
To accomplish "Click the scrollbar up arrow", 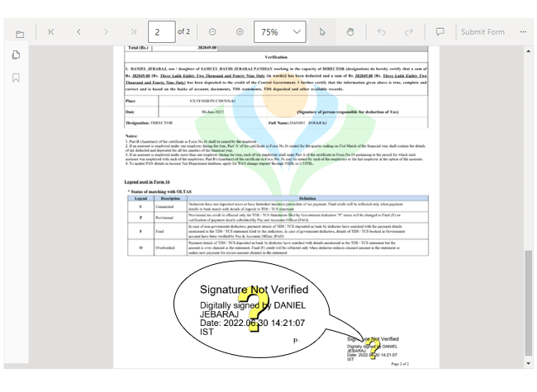I will coord(528,51).
